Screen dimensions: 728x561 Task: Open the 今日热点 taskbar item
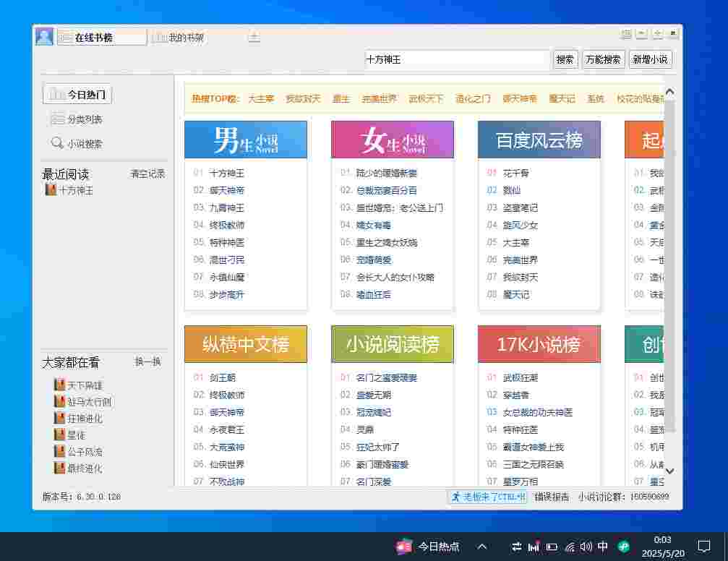(427, 547)
